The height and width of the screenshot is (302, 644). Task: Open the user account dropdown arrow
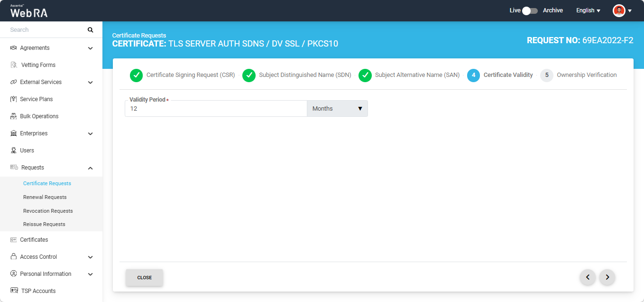[630, 11]
